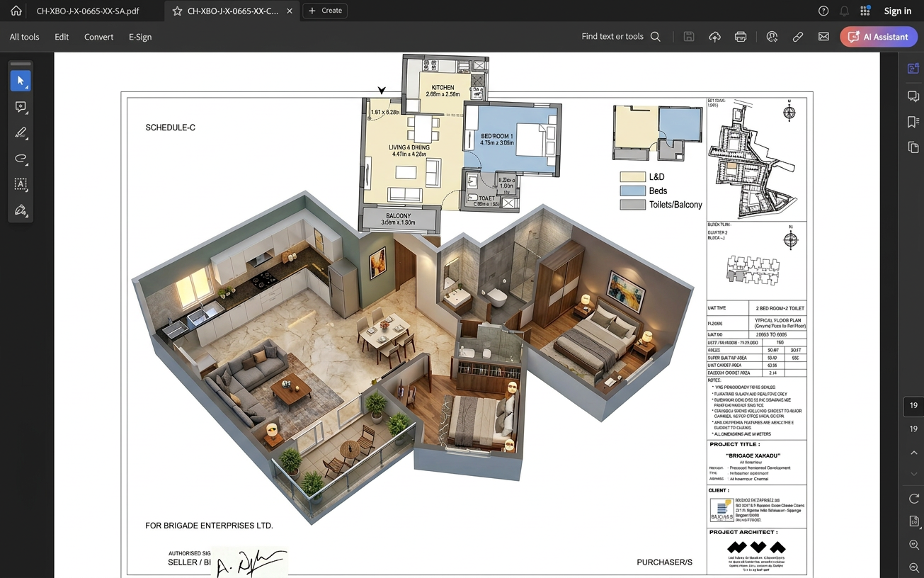This screenshot has width=924, height=578.
Task: Upload file with the cloud icon
Action: 714,37
